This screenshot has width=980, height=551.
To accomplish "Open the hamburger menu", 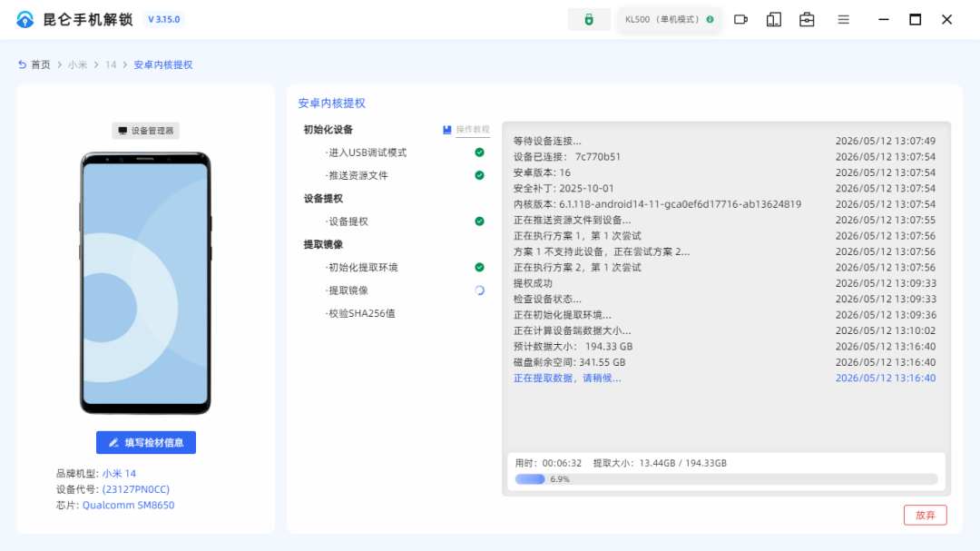I will [x=844, y=19].
